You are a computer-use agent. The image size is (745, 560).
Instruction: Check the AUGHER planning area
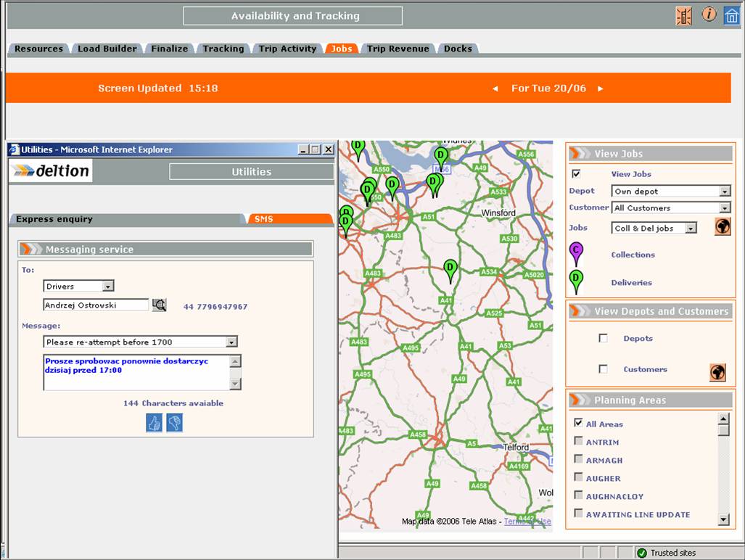tap(578, 477)
